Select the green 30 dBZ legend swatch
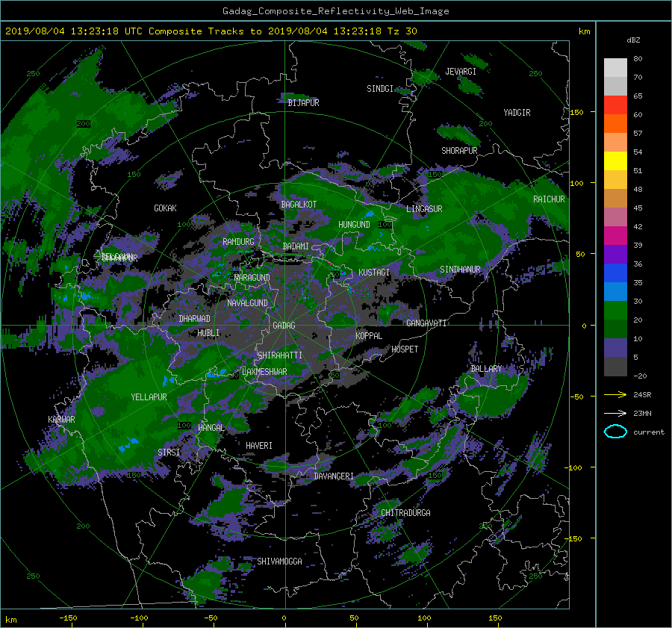 615,310
